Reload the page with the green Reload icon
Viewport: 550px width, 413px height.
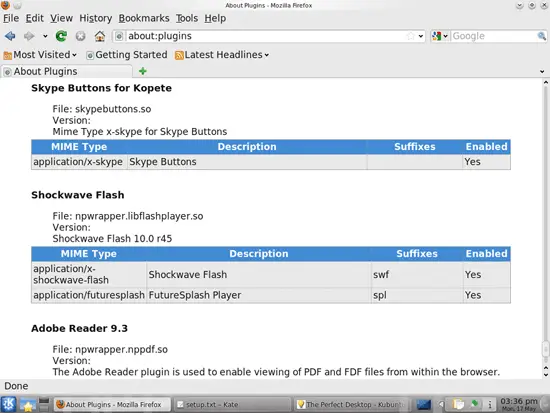pos(61,36)
